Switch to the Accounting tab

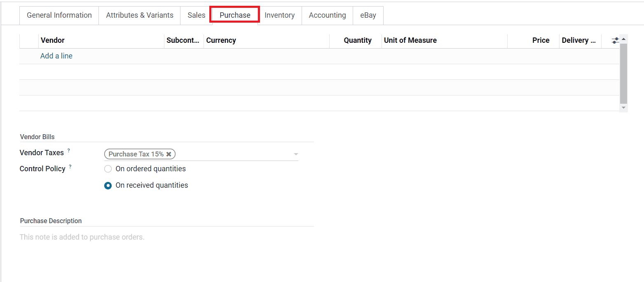pos(327,15)
